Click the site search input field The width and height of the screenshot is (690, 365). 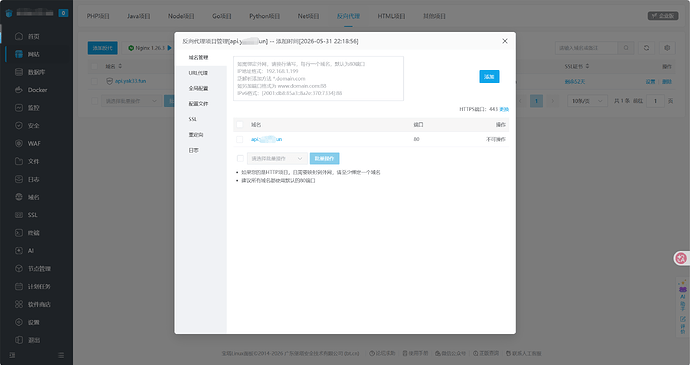(x=586, y=48)
